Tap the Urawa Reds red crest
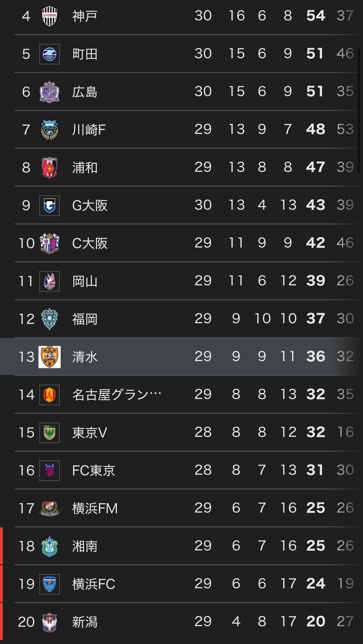This screenshot has height=644, width=363. point(50,168)
